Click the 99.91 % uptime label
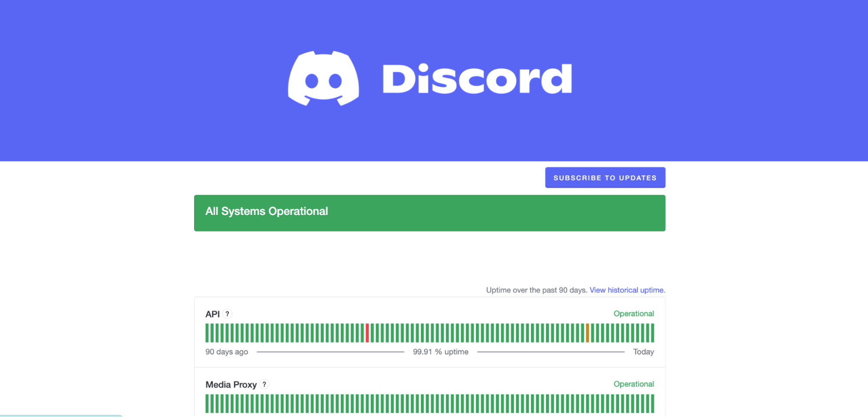Viewport: 868px width, 417px height. 441,352
